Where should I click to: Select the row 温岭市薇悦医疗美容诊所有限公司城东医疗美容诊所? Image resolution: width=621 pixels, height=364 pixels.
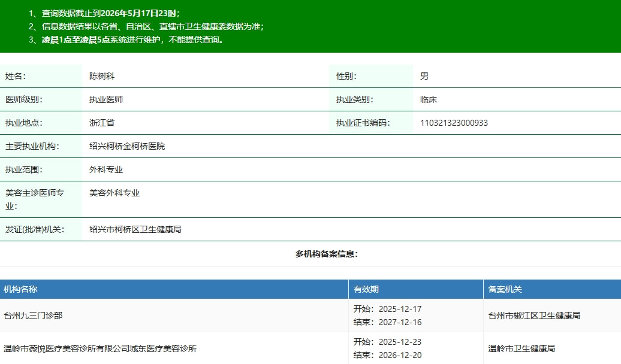(x=310, y=348)
